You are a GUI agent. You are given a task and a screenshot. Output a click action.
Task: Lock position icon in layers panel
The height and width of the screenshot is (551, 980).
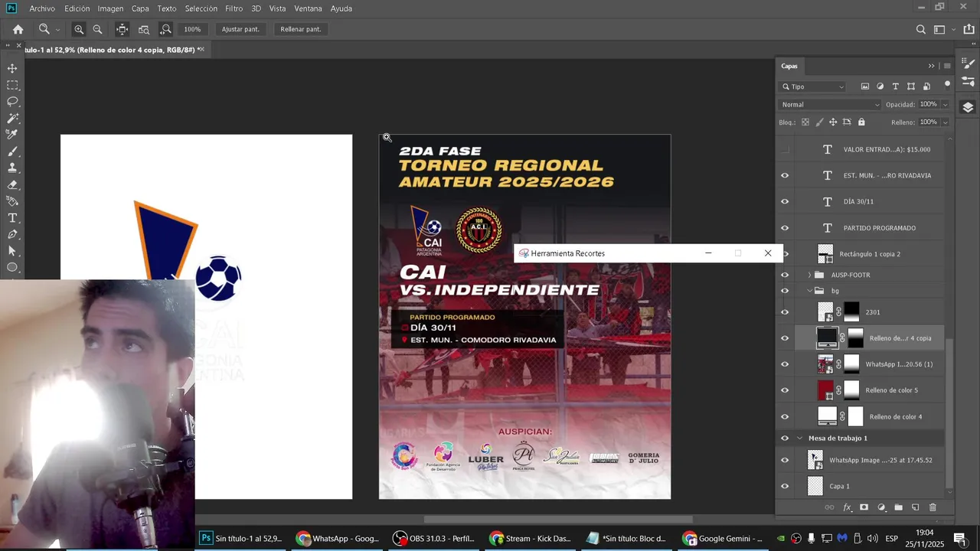833,122
